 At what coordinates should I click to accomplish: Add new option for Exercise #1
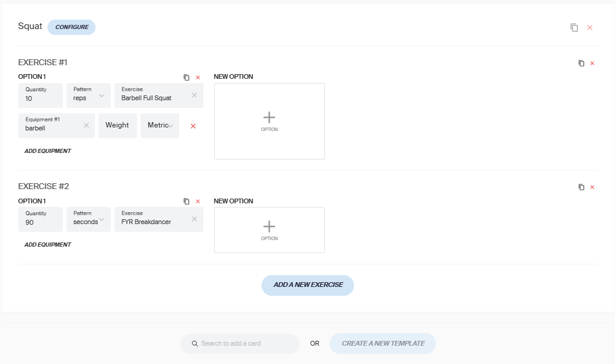pyautogui.click(x=269, y=121)
